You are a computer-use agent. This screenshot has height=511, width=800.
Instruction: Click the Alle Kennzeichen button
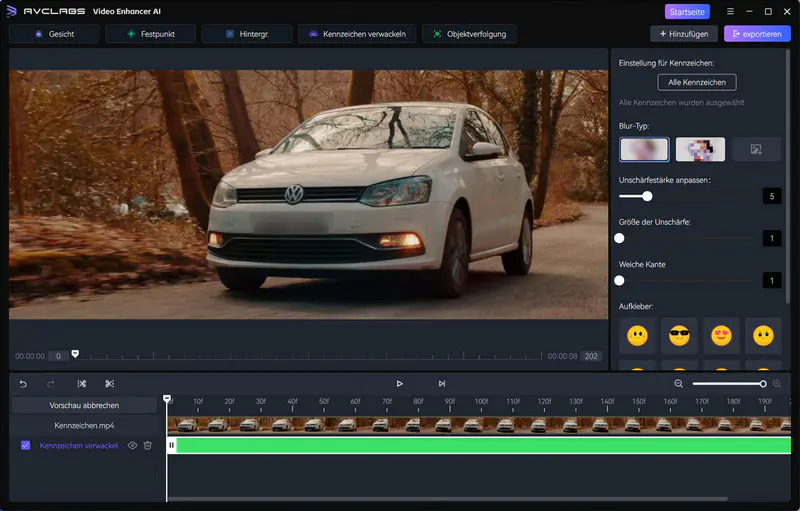pos(697,82)
